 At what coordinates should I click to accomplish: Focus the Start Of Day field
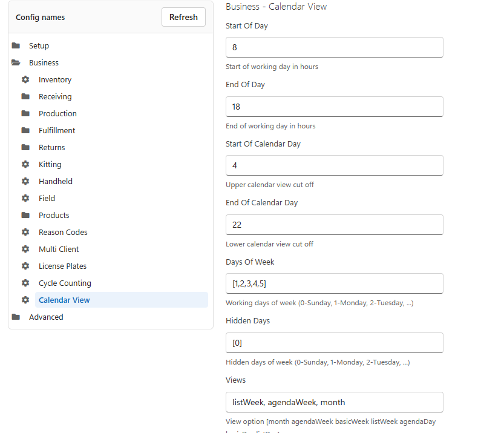(334, 47)
